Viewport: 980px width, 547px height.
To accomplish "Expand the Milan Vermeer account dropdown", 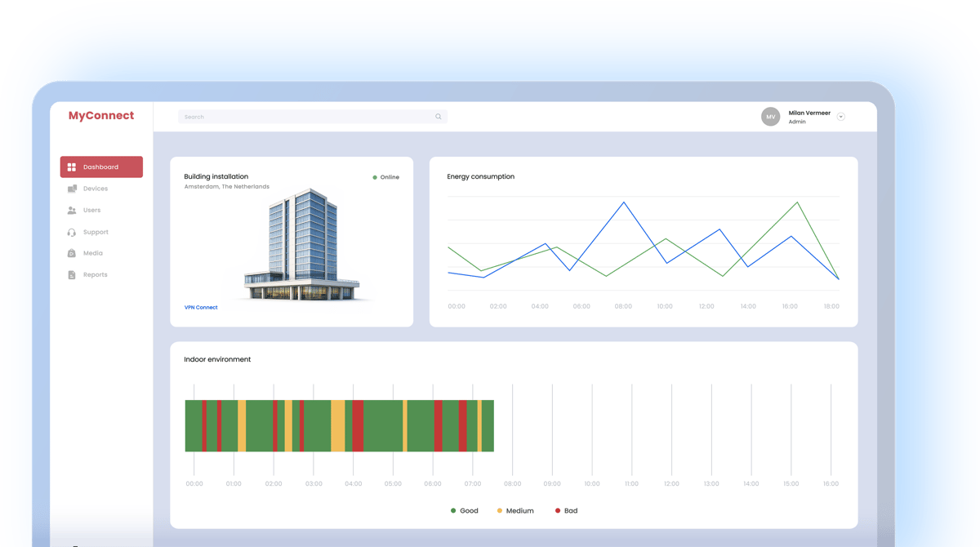I will (x=841, y=117).
